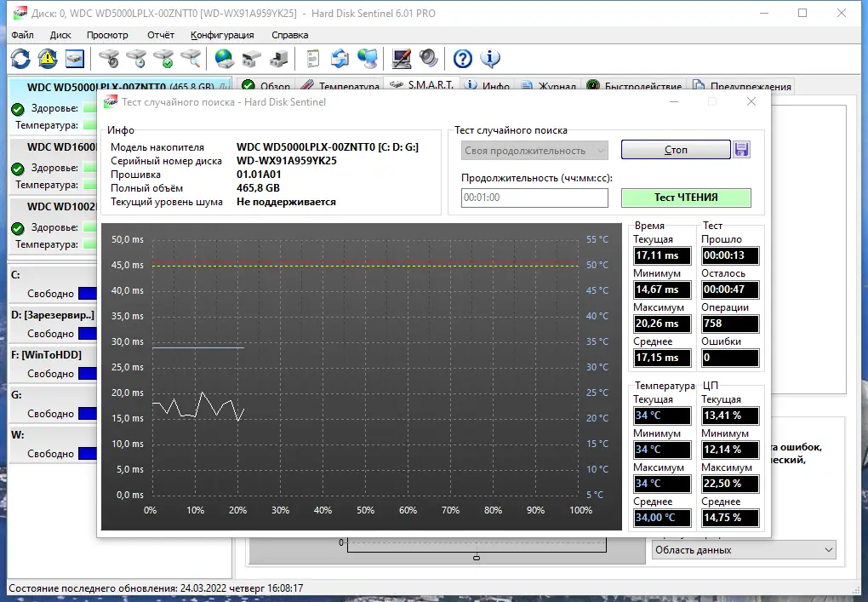Open the Диск menu

tap(60, 35)
